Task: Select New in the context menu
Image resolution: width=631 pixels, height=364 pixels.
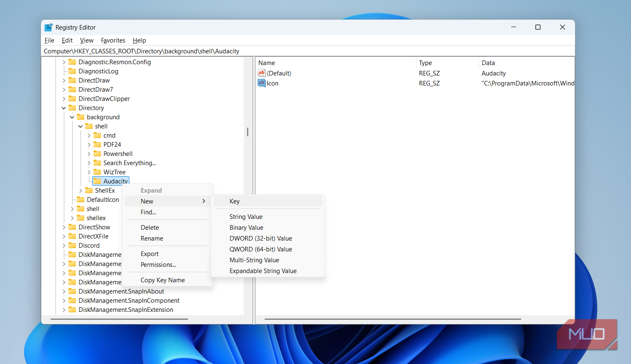Action: point(167,201)
